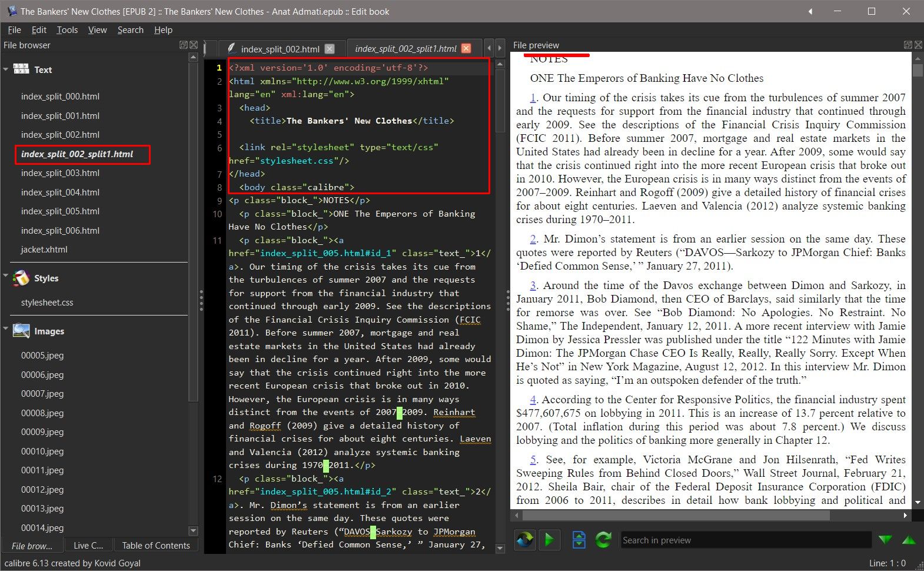Select index_split_001.html in file browser
924x571 pixels.
coord(60,116)
